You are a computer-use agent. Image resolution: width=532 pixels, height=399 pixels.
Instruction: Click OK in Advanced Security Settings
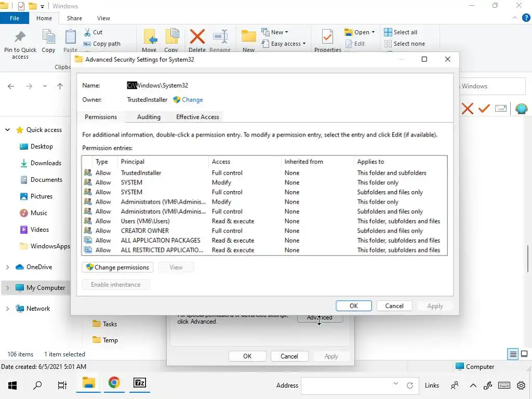tap(353, 305)
